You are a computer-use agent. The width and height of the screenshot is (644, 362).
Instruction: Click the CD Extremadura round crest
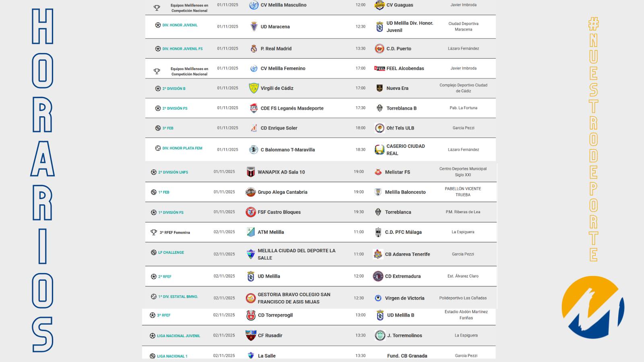pyautogui.click(x=378, y=276)
